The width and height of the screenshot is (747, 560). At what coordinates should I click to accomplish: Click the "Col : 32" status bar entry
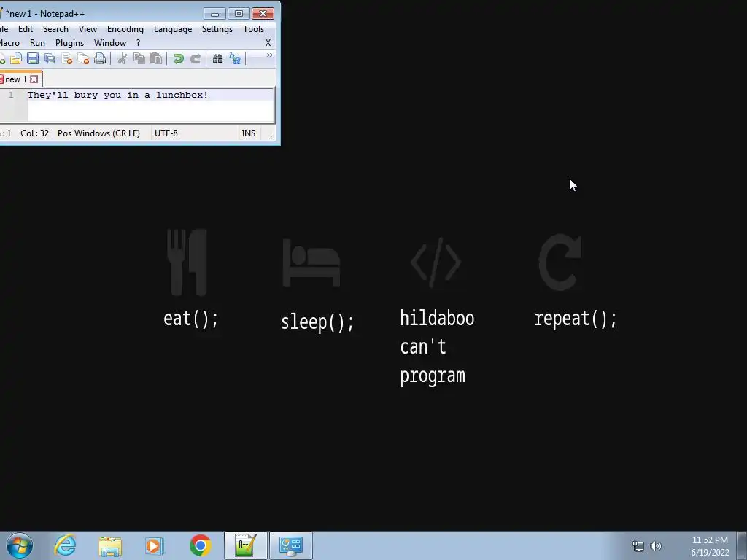[x=35, y=133]
